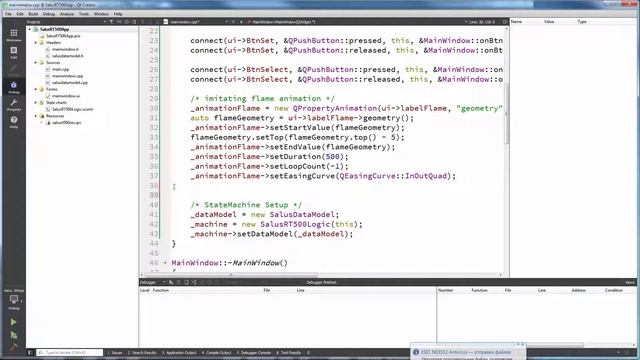Split the editor with the top-right button

tap(505, 22)
